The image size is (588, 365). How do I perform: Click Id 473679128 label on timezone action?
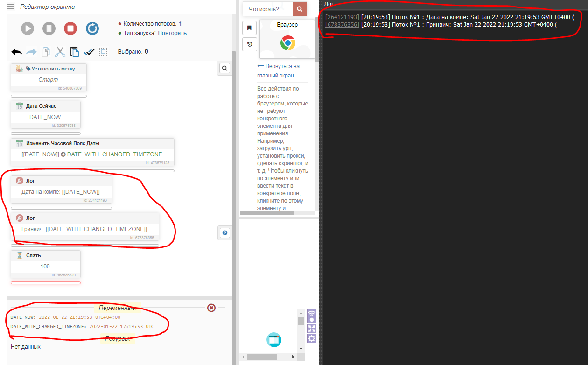click(x=157, y=163)
